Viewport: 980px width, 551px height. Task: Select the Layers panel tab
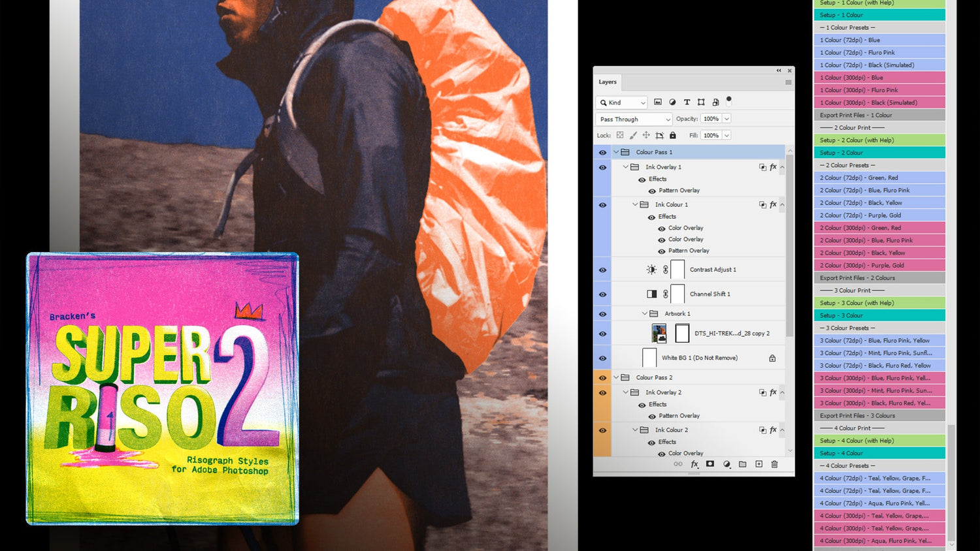pos(608,82)
